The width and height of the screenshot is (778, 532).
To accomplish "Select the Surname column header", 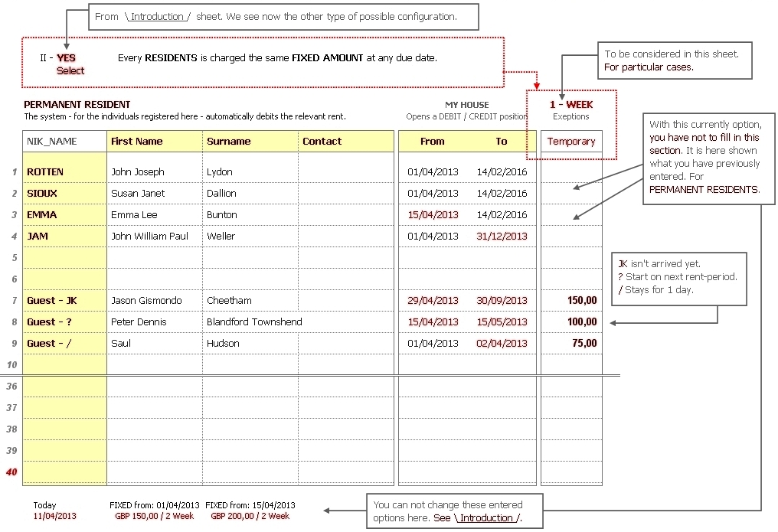I will click(250, 142).
